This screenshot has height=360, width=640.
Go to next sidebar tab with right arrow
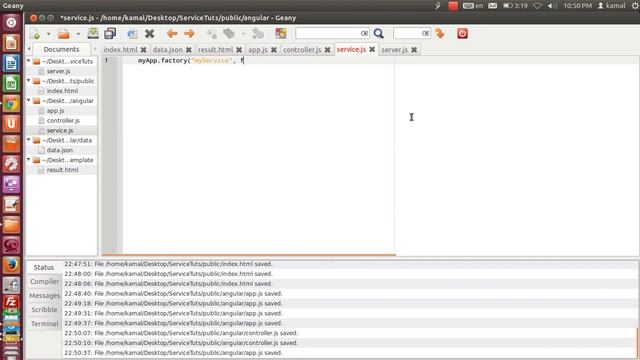pyautogui.click(x=95, y=49)
